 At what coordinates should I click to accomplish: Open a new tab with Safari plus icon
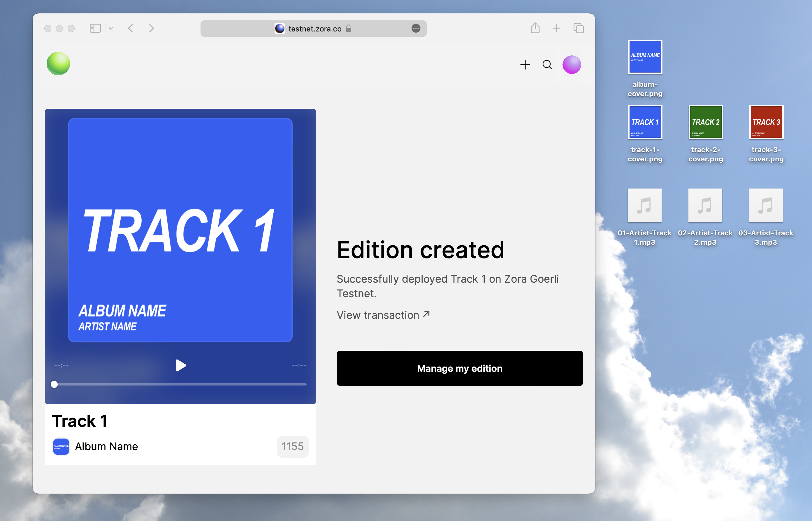(556, 29)
